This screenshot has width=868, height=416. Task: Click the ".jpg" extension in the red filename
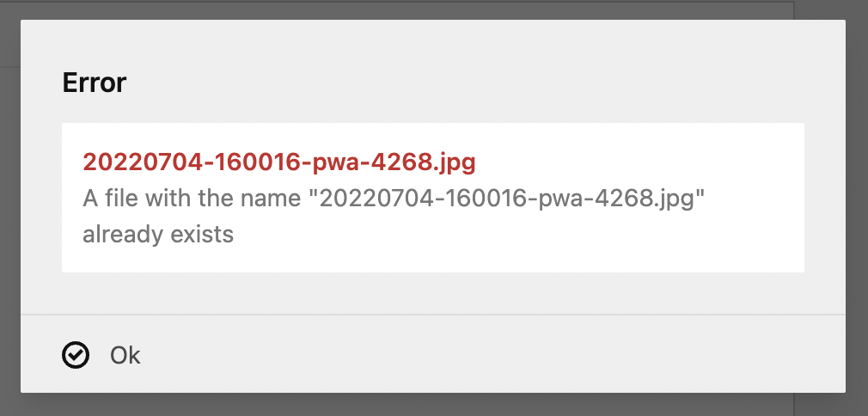point(455,162)
